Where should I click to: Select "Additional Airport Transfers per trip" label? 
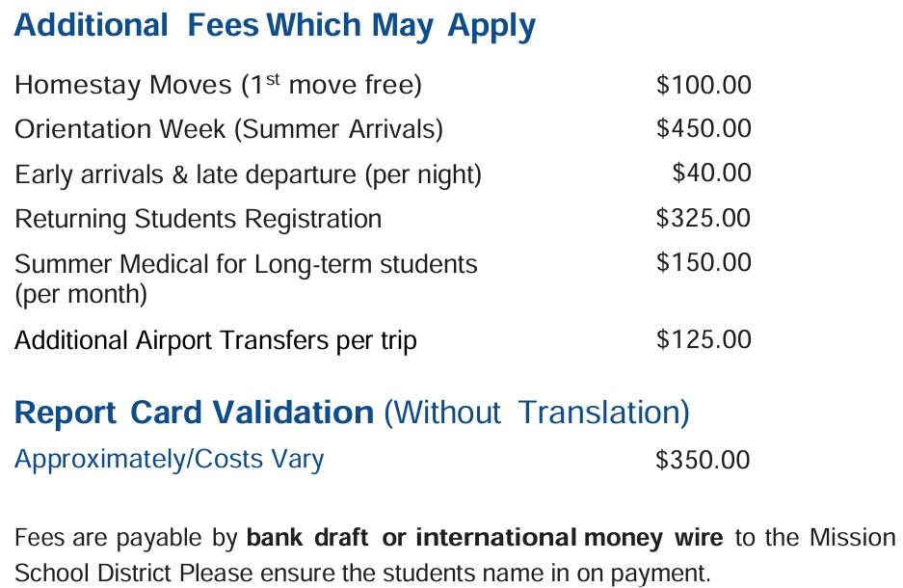point(216,340)
